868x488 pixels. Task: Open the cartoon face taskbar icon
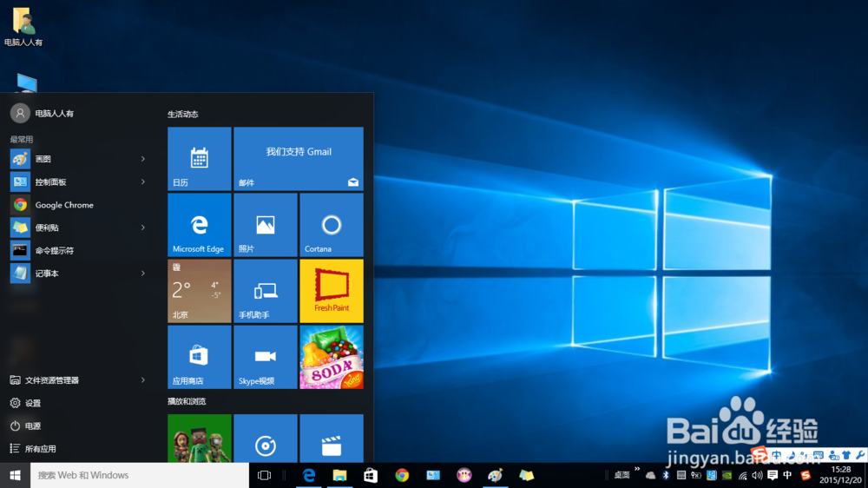tap(464, 475)
